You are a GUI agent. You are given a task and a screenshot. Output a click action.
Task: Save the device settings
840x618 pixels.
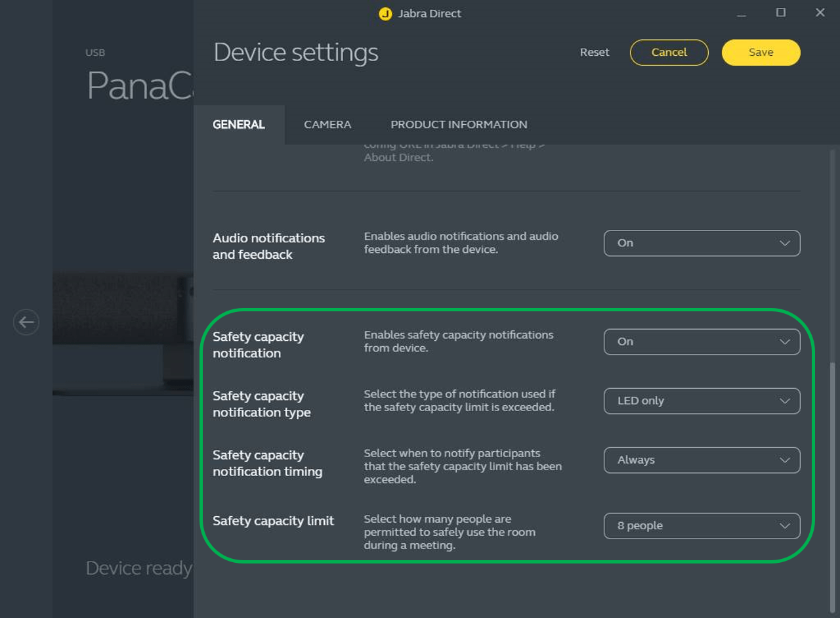[x=761, y=53]
